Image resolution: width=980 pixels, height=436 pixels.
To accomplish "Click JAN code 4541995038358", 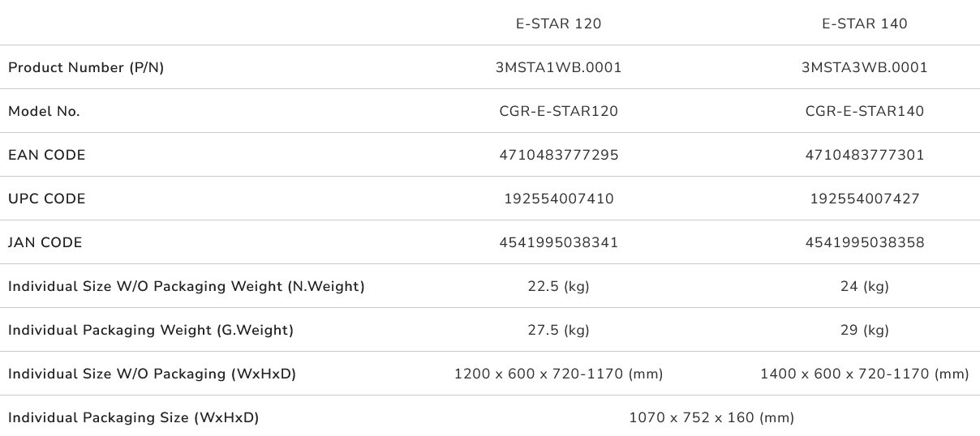I will tap(864, 242).
